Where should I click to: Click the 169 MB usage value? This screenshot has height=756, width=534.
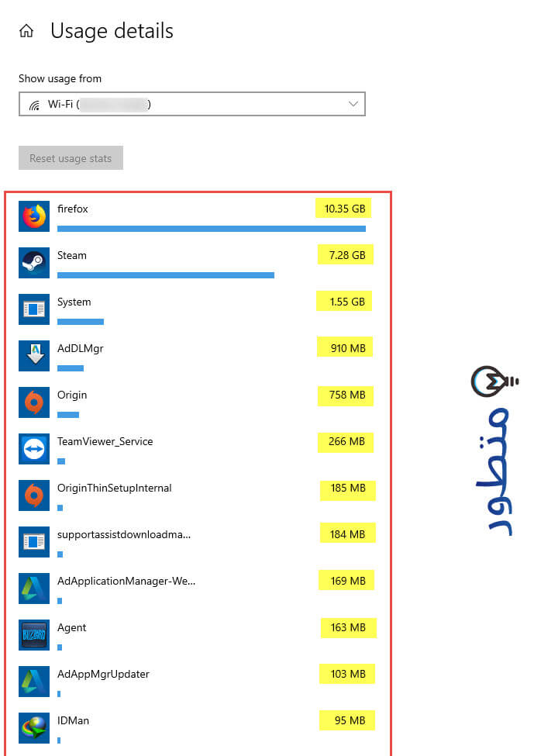click(346, 581)
